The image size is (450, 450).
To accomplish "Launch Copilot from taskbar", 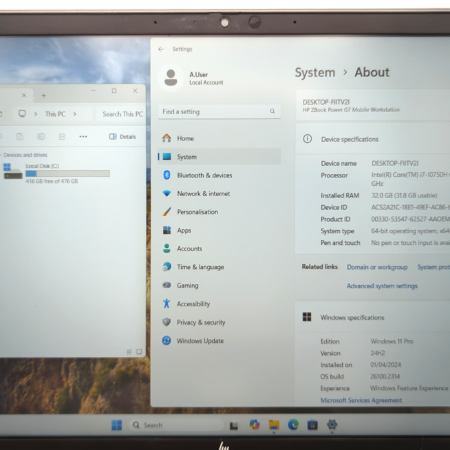I will click(x=254, y=425).
